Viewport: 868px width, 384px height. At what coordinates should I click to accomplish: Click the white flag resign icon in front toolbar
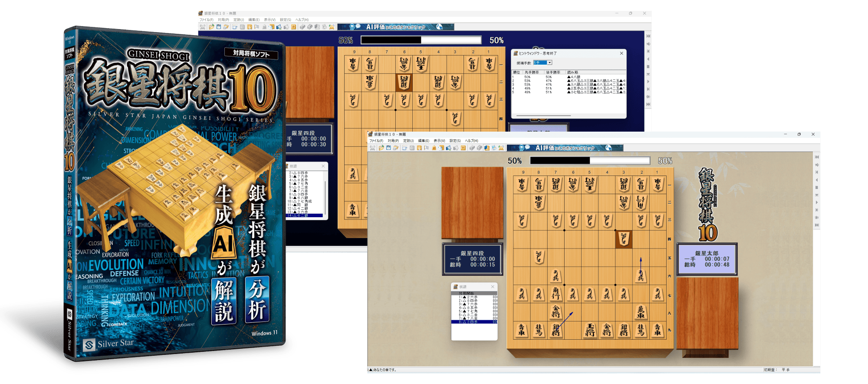click(427, 148)
